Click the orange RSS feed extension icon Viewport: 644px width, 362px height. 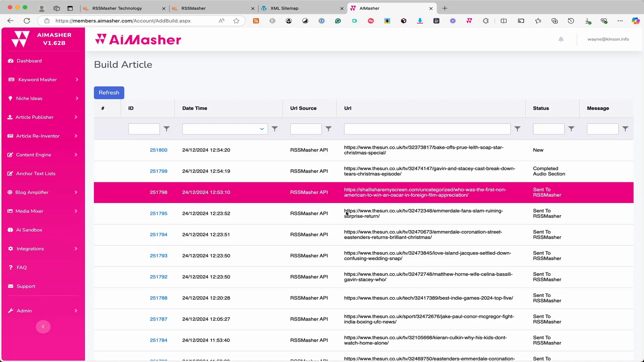256,21
